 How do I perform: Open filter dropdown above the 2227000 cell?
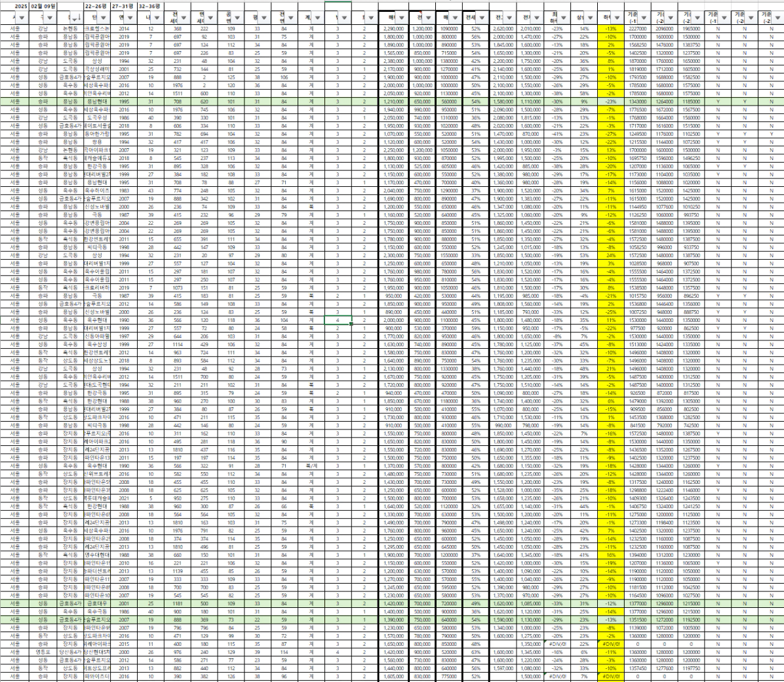[x=644, y=18]
